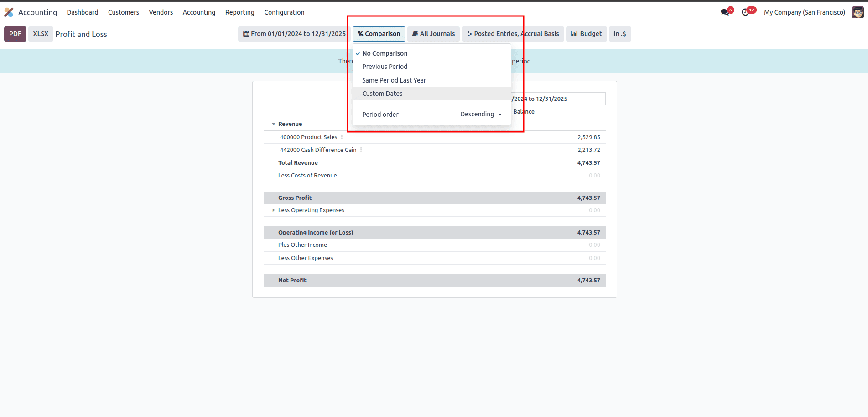868x417 pixels.
Task: Open the All Journals book filter
Action: 433,34
